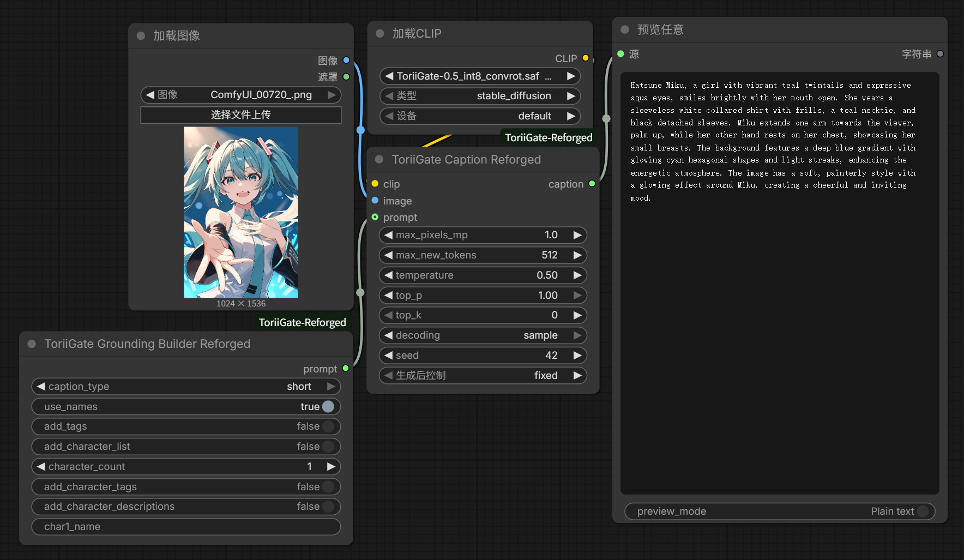Click the caption output socket
The image size is (964, 560).
592,184
